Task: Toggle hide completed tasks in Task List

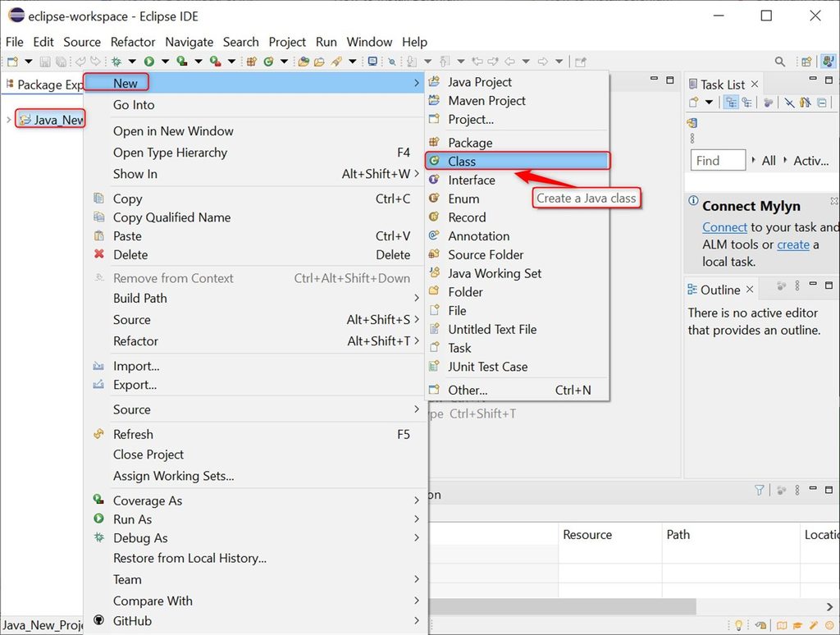Action: (789, 103)
